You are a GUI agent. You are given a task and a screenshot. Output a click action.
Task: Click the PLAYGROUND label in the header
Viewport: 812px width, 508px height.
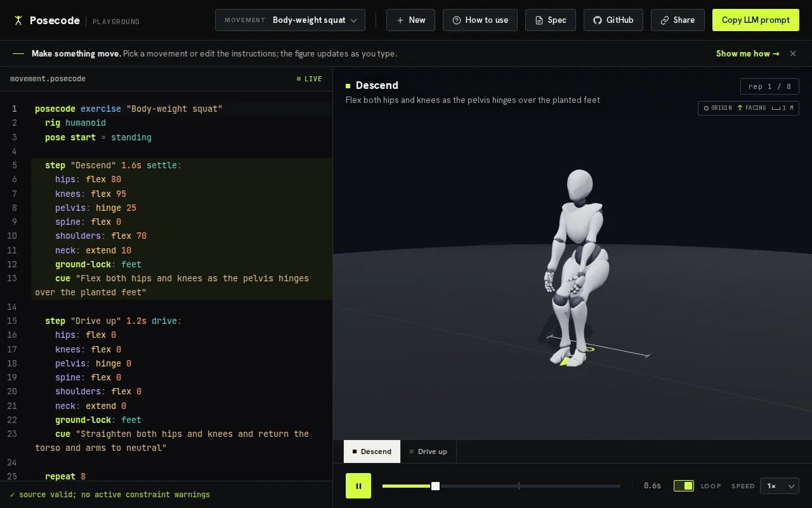tap(116, 22)
